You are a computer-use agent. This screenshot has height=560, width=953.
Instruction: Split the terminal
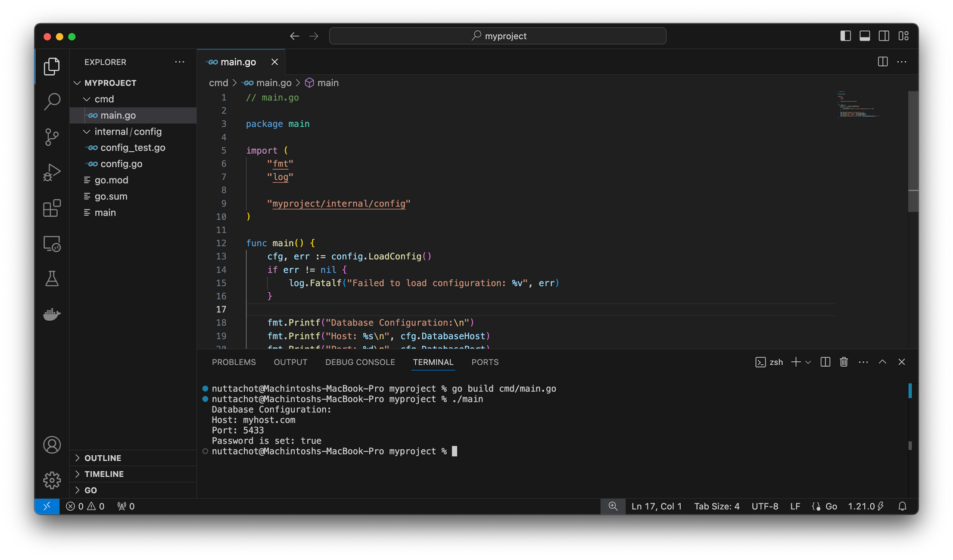coord(825,362)
